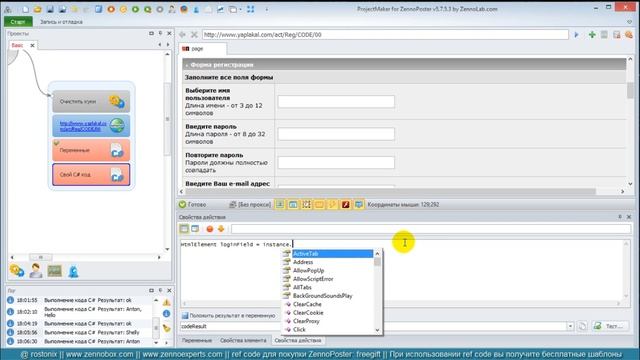The height and width of the screenshot is (360, 640).
Task: Open the Запись и отладка ribbon tab
Action: 61,22
